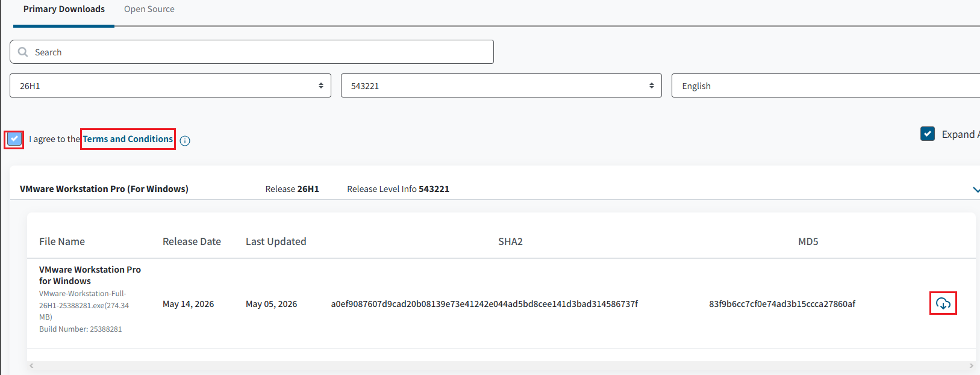Open the Terms and Conditions link

pyautogui.click(x=128, y=139)
